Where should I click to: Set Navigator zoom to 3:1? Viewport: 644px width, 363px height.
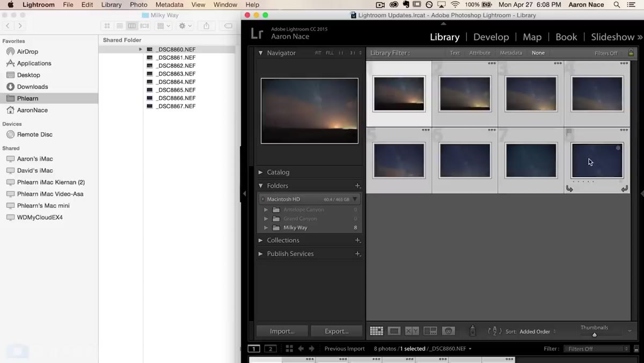click(353, 53)
